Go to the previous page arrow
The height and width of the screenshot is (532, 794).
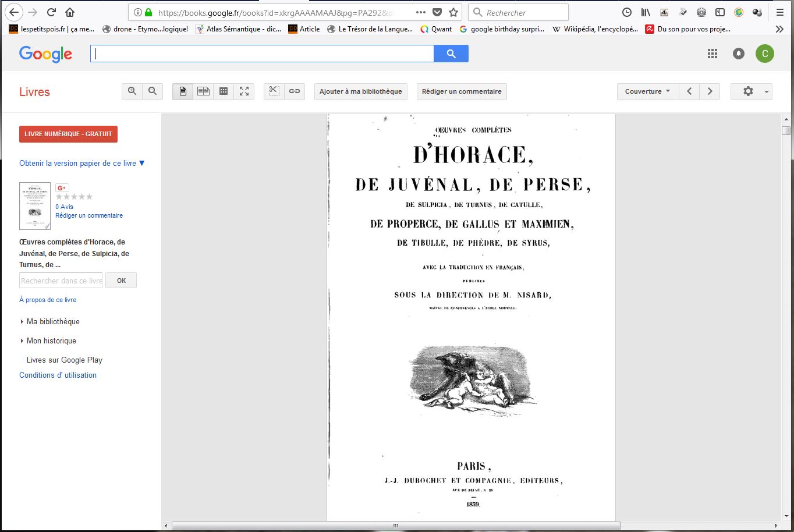pyautogui.click(x=689, y=91)
